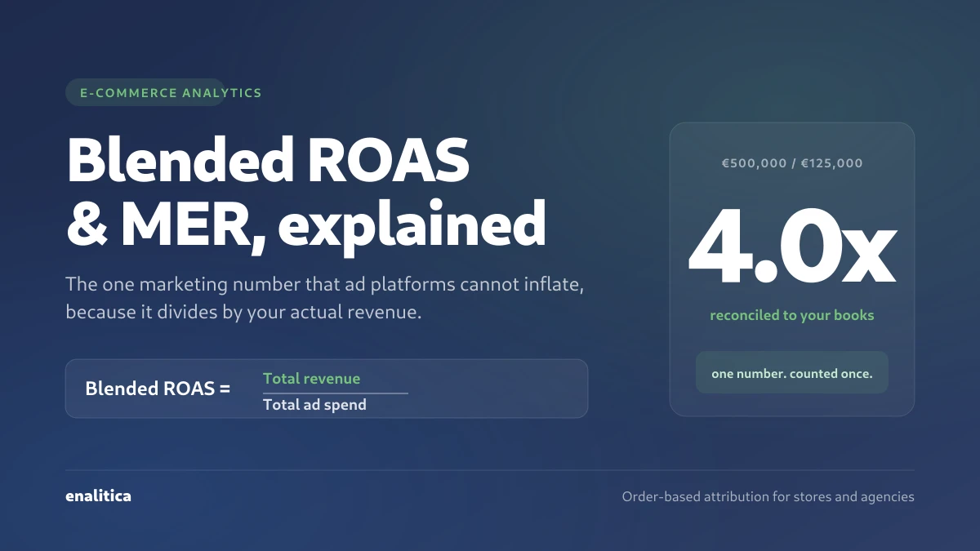Click the 'Total ad spend' denominator
This screenshot has height=551, width=980.
click(x=314, y=404)
